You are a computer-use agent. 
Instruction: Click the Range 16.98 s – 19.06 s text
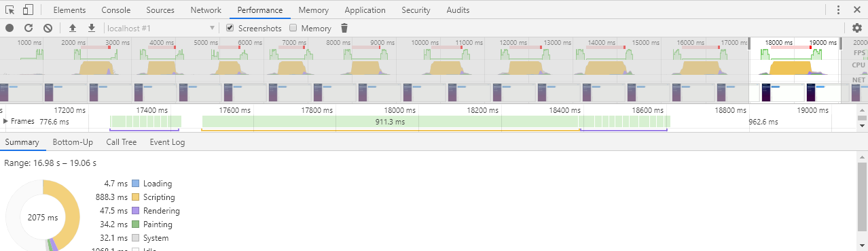(50, 163)
